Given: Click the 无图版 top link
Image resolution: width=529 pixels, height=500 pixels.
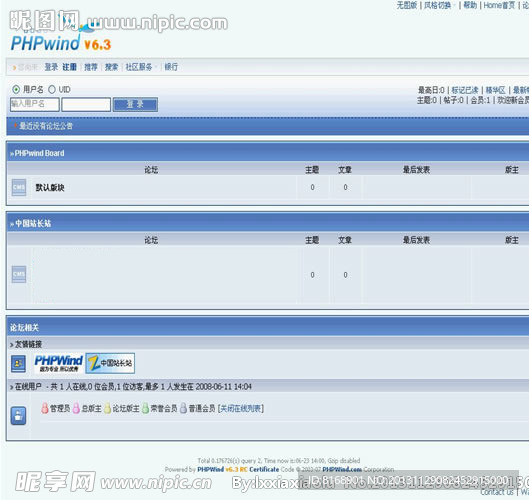Looking at the screenshot, I should [407, 5].
